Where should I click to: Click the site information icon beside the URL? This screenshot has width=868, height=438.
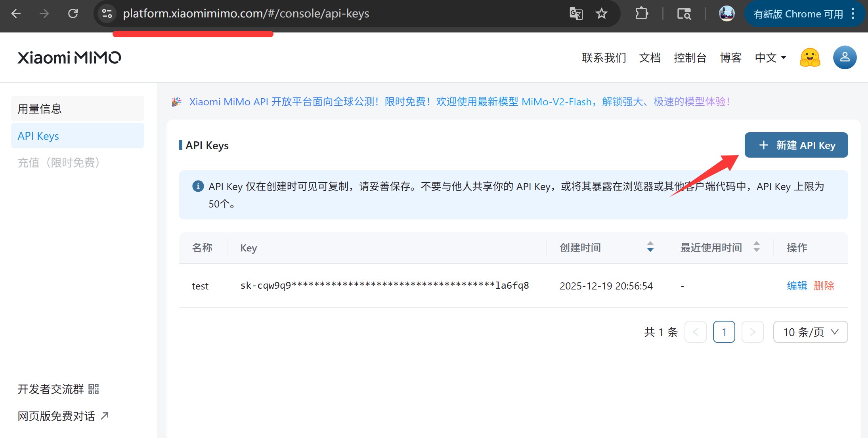(x=107, y=14)
